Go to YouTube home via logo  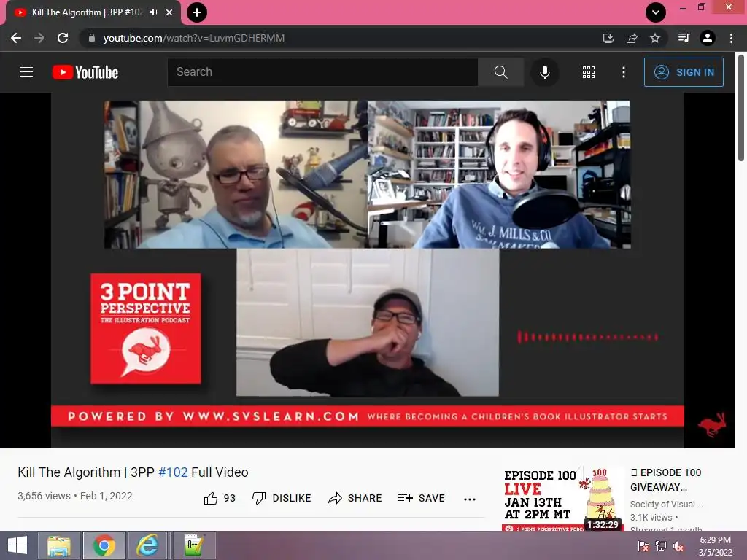click(85, 72)
